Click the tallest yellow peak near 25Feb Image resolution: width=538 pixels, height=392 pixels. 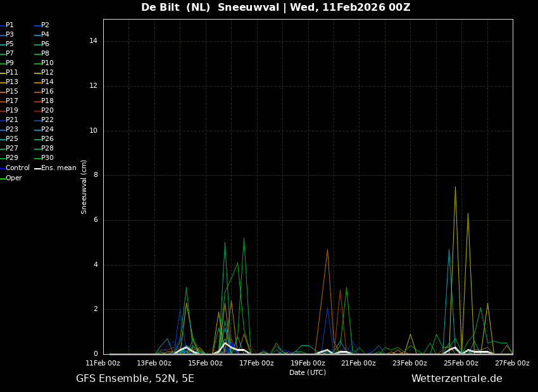pos(455,187)
